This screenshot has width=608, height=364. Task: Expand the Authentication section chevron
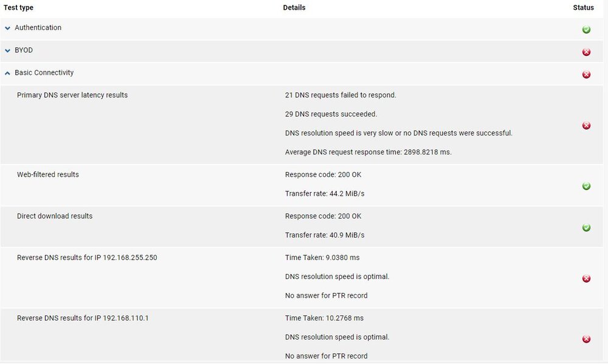coord(7,28)
